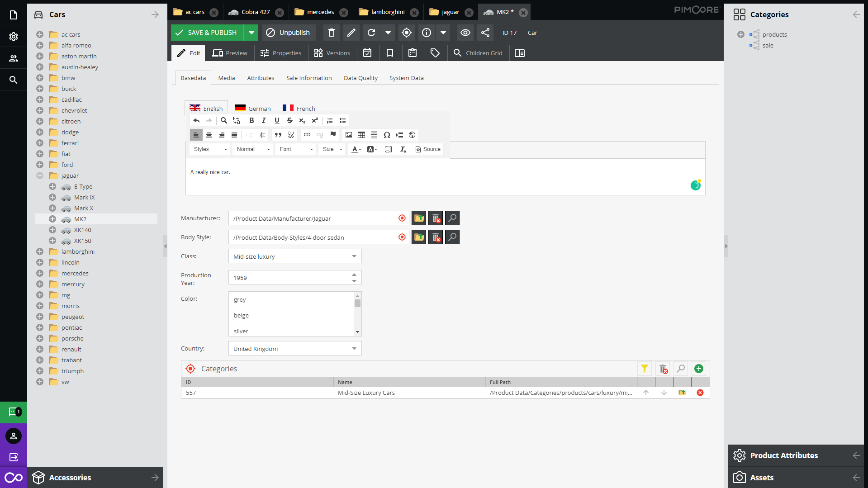Image resolution: width=868 pixels, height=488 pixels.
Task: Toggle superscript in the editor
Action: click(315, 120)
